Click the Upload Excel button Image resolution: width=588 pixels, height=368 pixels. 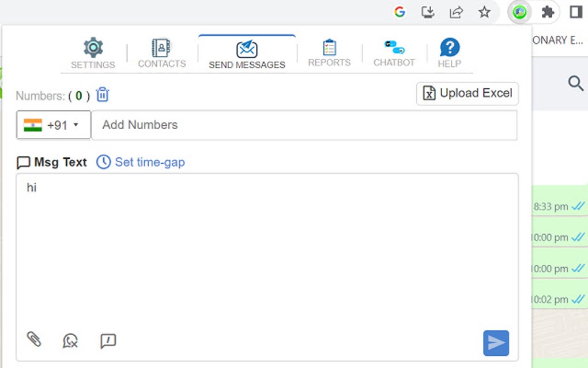pyautogui.click(x=467, y=93)
